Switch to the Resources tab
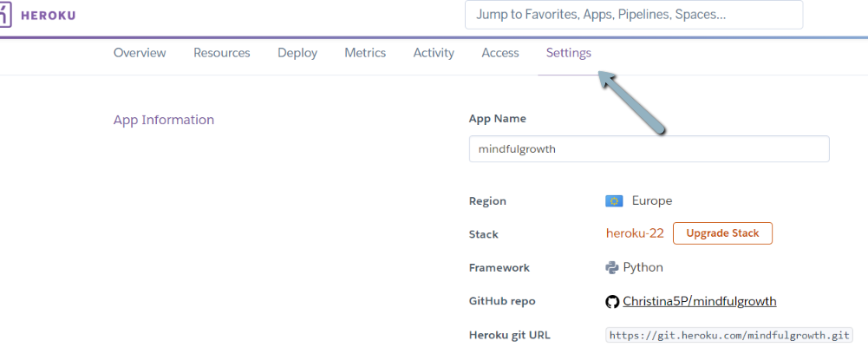The image size is (868, 354). [221, 53]
